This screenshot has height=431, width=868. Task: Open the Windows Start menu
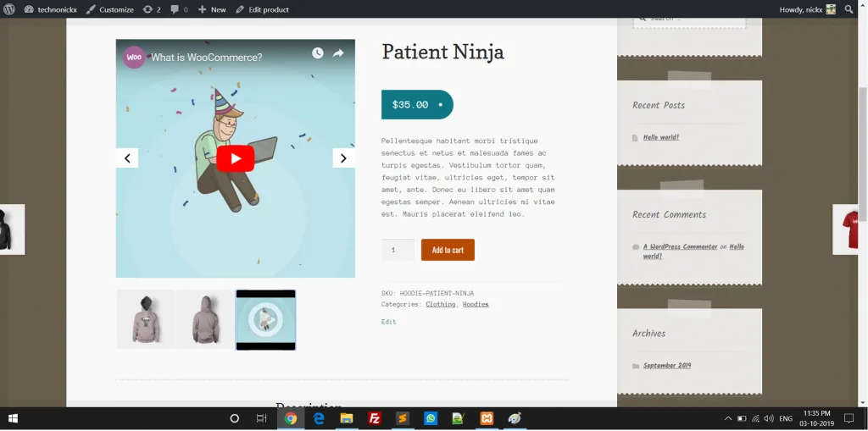(x=13, y=419)
